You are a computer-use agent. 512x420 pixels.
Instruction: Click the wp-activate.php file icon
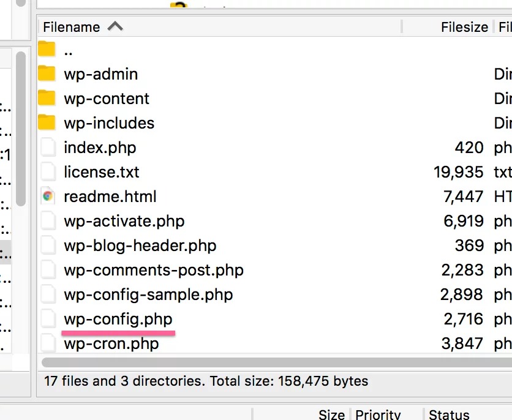coord(48,220)
